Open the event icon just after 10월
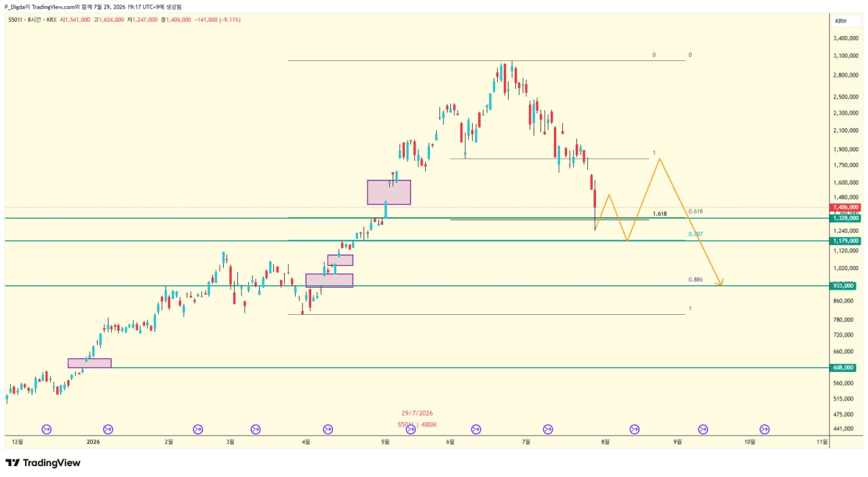 pyautogui.click(x=765, y=429)
